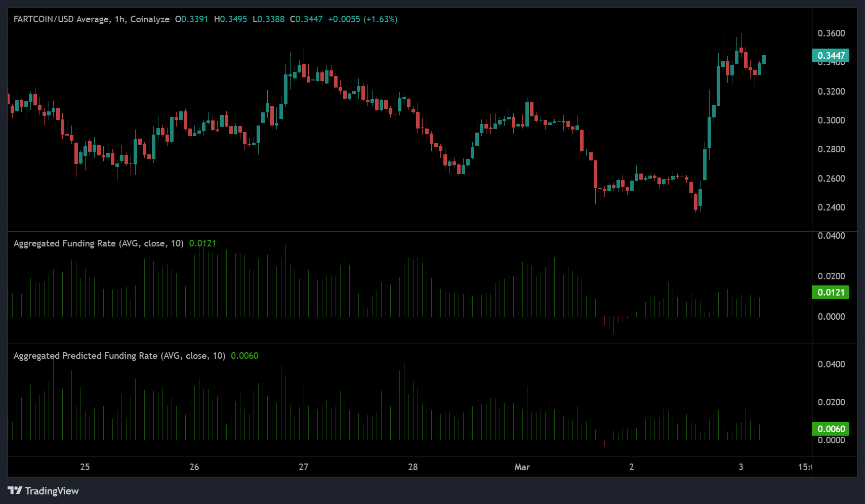Click the open value O0.3391 in header
865x504 pixels.
pyautogui.click(x=191, y=19)
